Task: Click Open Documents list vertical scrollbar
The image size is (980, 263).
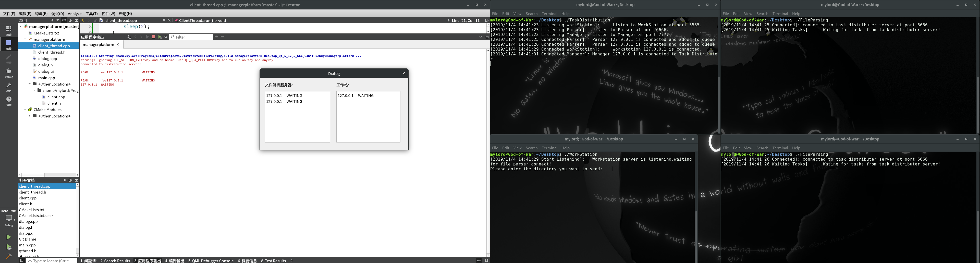Action: (78, 220)
